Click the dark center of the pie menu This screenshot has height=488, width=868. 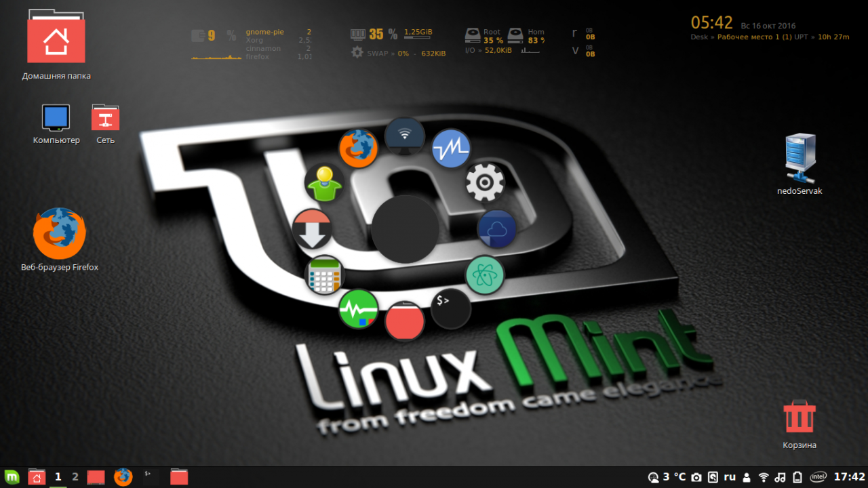coord(405,229)
